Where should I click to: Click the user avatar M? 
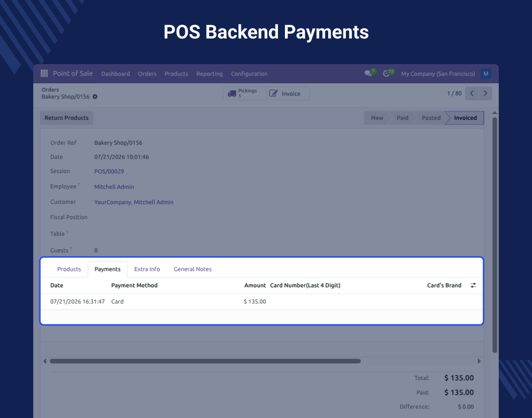(485, 74)
